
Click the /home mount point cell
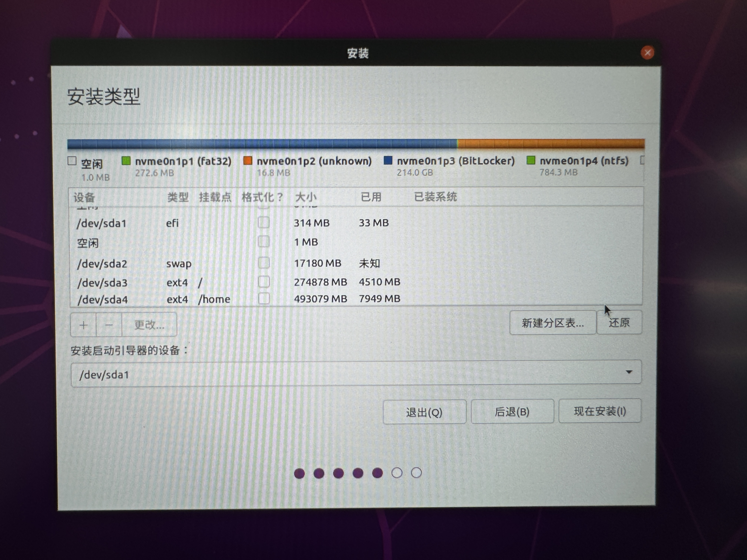[x=214, y=299]
